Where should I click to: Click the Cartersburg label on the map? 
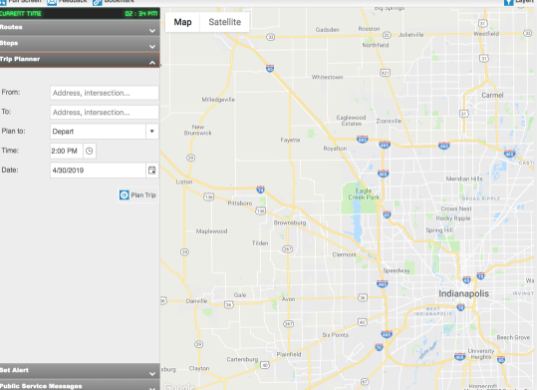242,359
